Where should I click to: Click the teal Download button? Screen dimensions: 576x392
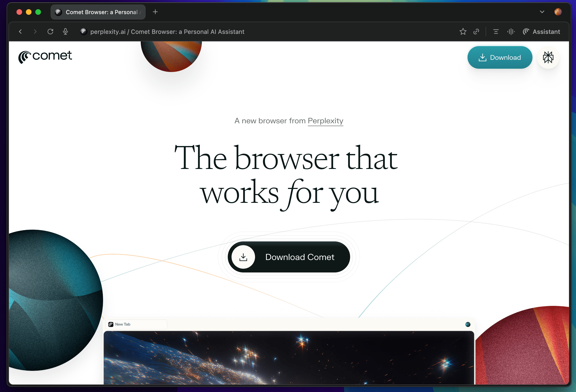click(x=500, y=57)
